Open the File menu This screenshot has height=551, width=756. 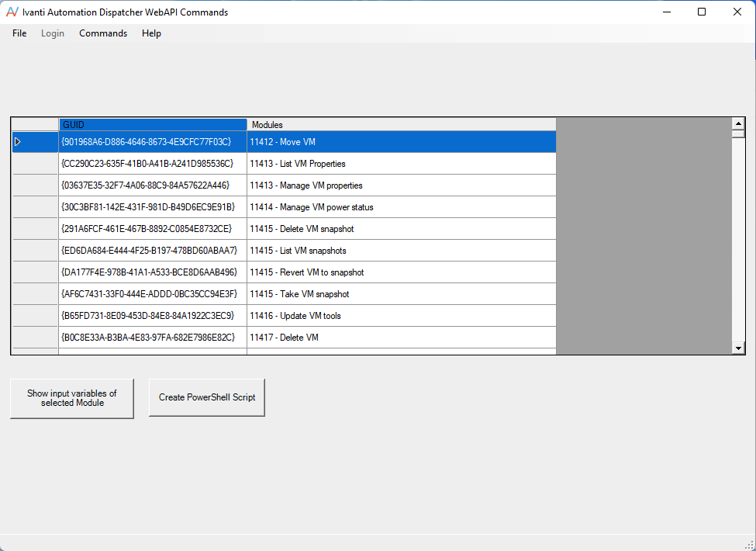(x=19, y=33)
